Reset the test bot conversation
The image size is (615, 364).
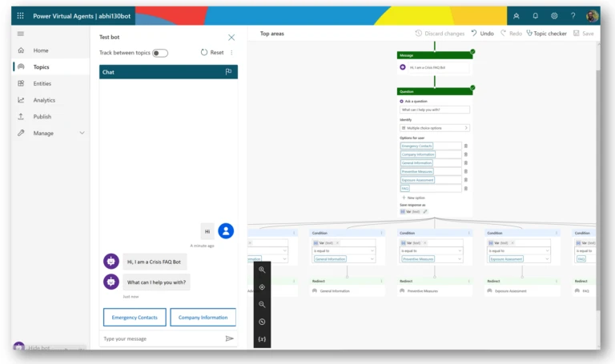[212, 53]
